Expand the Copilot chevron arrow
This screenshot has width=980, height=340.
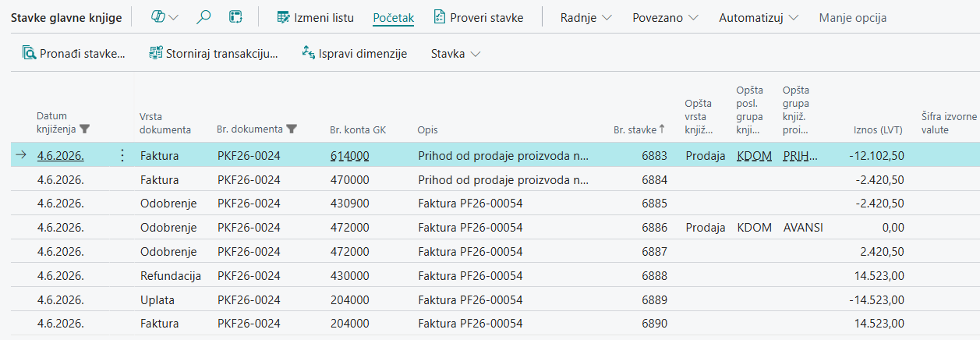click(x=173, y=17)
